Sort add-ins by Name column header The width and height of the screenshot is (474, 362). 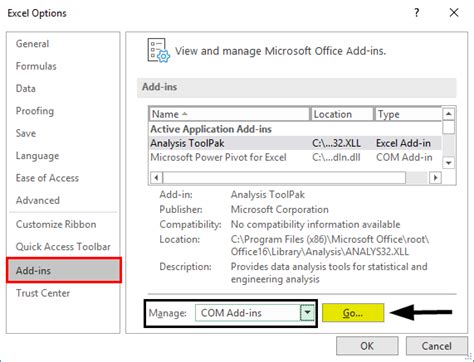tap(229, 114)
